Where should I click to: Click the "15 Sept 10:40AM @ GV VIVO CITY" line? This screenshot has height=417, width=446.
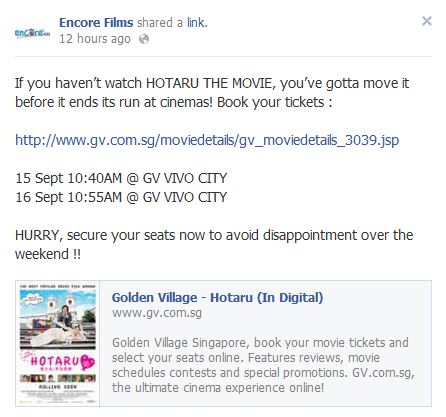pos(121,178)
